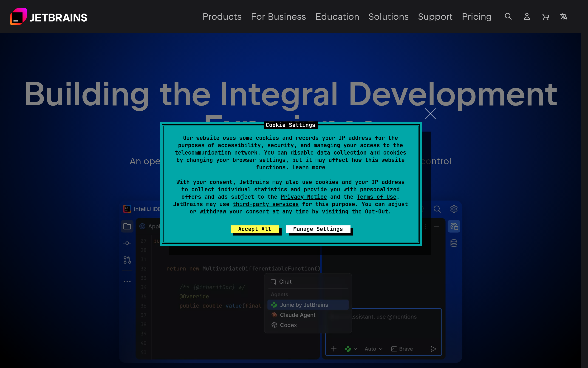Open the Products menu
Image resolution: width=588 pixels, height=368 pixels.
pyautogui.click(x=222, y=17)
